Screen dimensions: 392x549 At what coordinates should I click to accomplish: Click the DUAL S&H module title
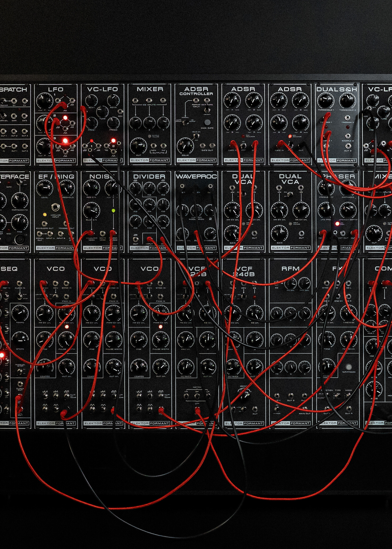[x=336, y=89]
